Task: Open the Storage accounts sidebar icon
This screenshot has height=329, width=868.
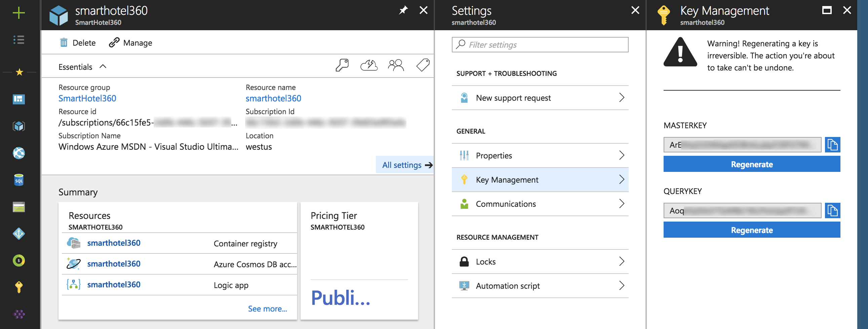Action: (18, 207)
